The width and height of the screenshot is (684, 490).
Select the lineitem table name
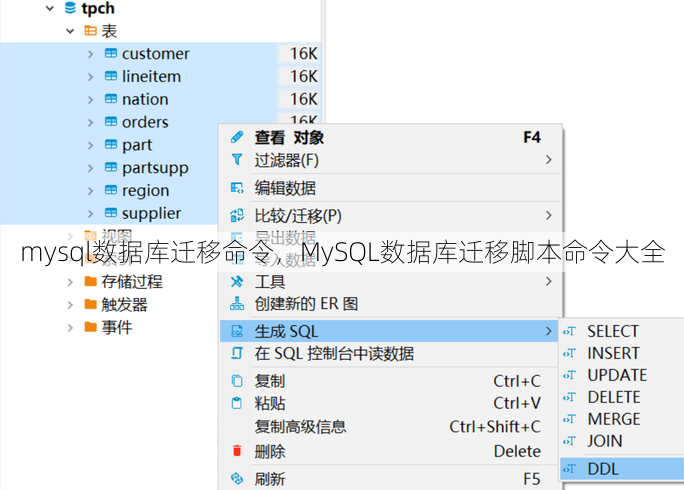point(151,76)
